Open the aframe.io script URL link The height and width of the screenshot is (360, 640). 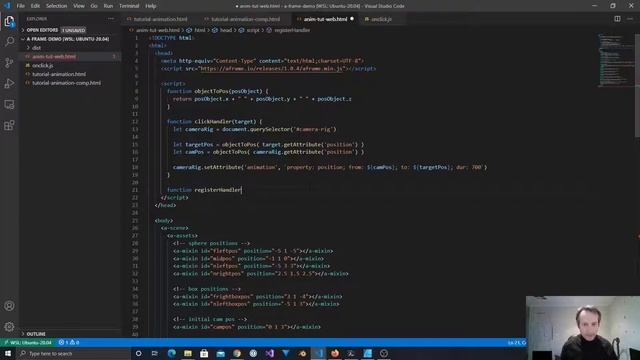[x=272, y=69]
